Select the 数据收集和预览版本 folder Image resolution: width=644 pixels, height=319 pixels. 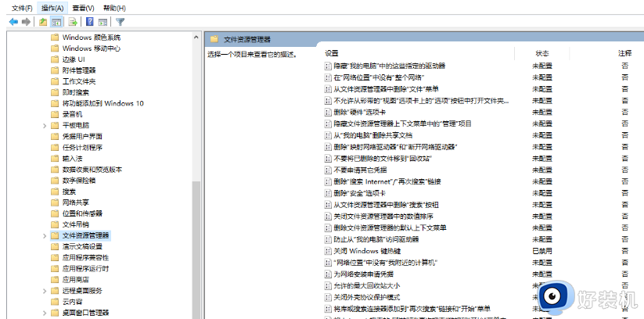(x=86, y=170)
